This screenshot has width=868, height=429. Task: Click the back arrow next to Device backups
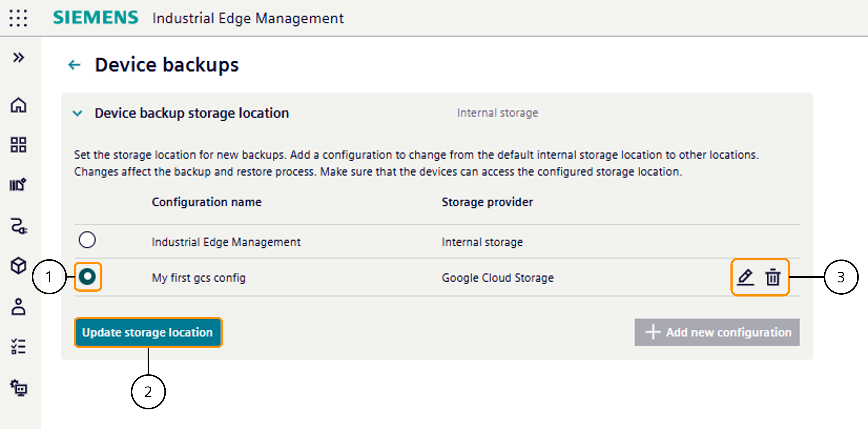coord(75,65)
